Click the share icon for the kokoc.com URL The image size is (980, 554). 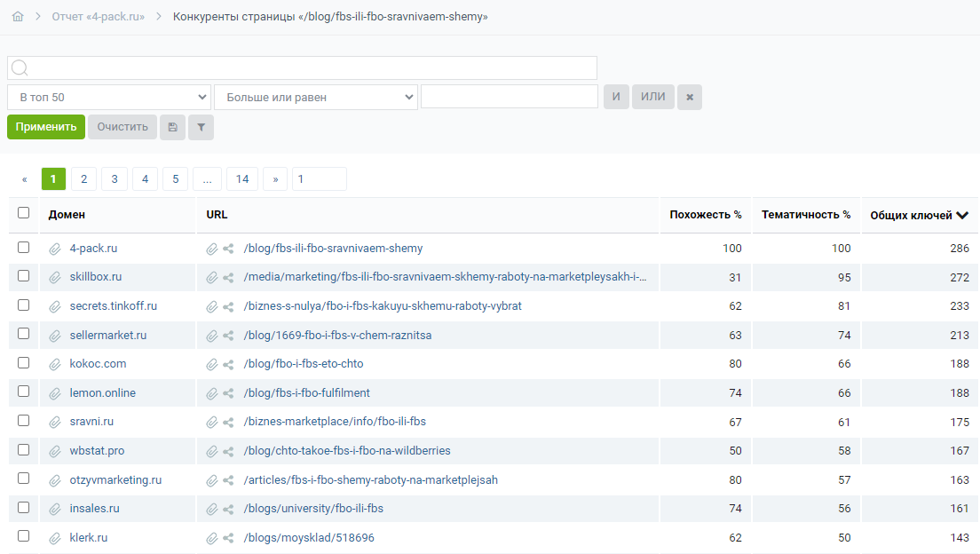pyautogui.click(x=228, y=364)
